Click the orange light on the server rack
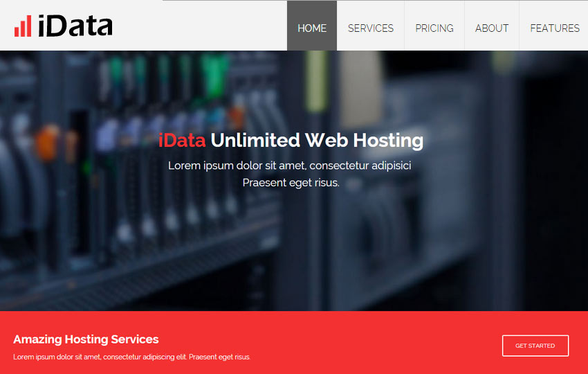588x374 pixels. click(48, 139)
